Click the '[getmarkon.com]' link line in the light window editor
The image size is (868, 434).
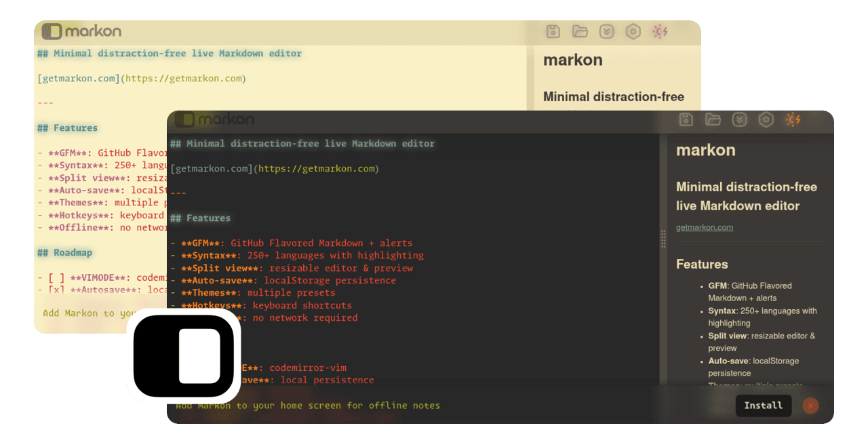click(142, 79)
